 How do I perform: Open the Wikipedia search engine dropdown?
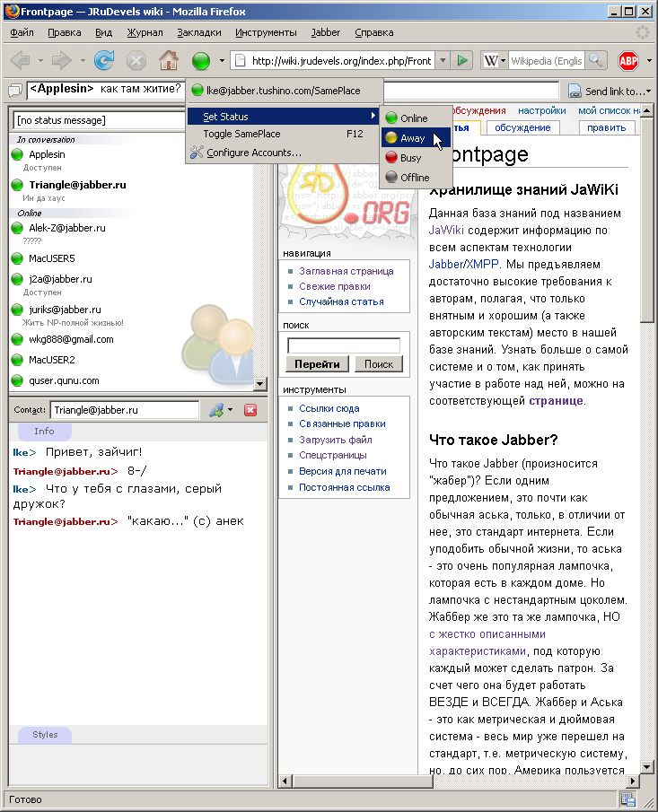point(494,61)
